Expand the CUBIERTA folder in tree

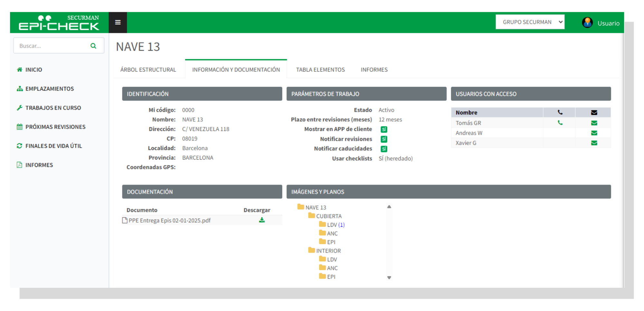click(328, 216)
